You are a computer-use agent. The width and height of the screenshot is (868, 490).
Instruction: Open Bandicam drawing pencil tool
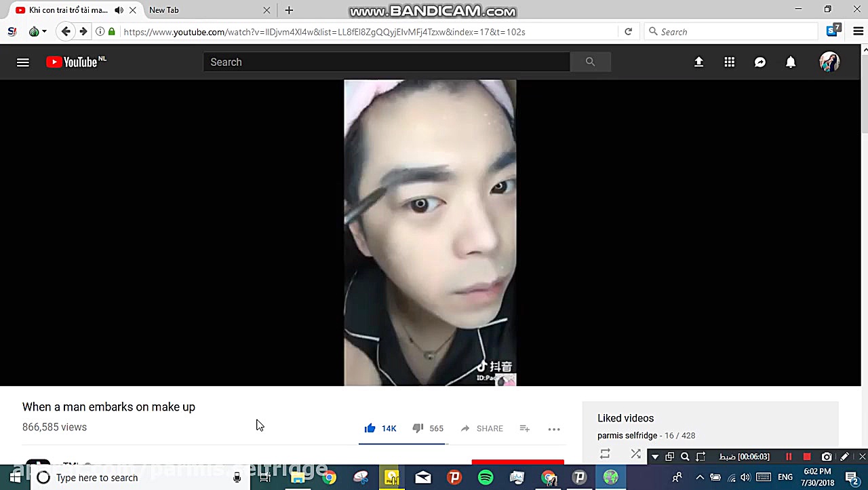point(845,457)
